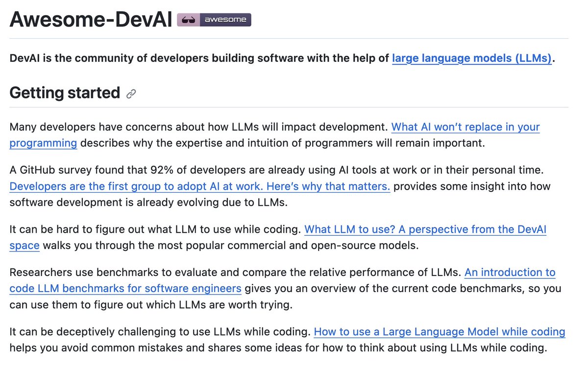Click the Awesome badge next to the title
This screenshot has height=369, width=588.
[x=214, y=20]
